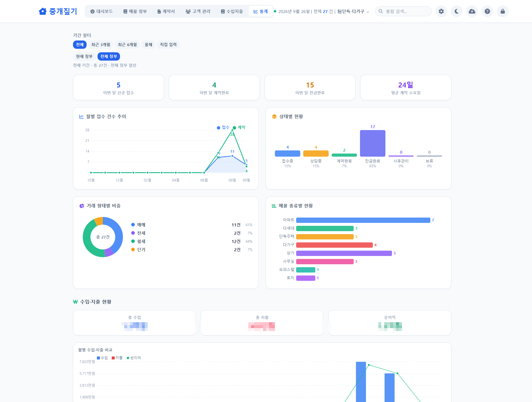Open settings via the gear icon
The height and width of the screenshot is (402, 532).
(x=441, y=11)
